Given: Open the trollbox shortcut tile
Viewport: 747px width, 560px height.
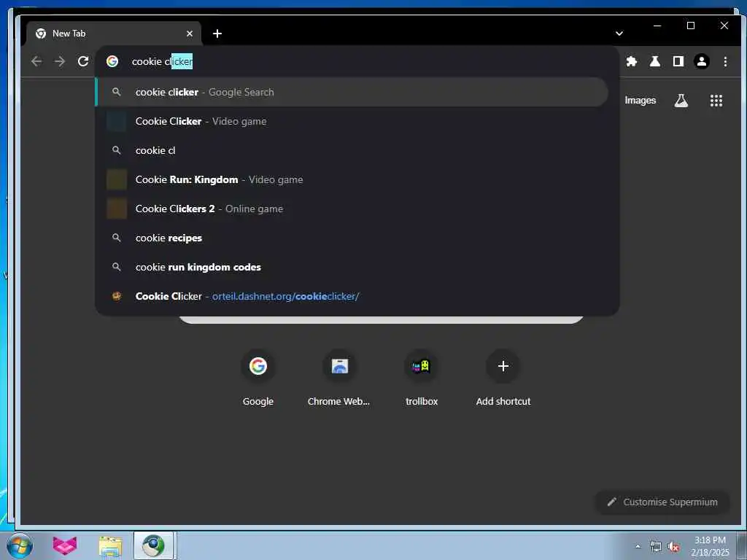Looking at the screenshot, I should coord(422,378).
